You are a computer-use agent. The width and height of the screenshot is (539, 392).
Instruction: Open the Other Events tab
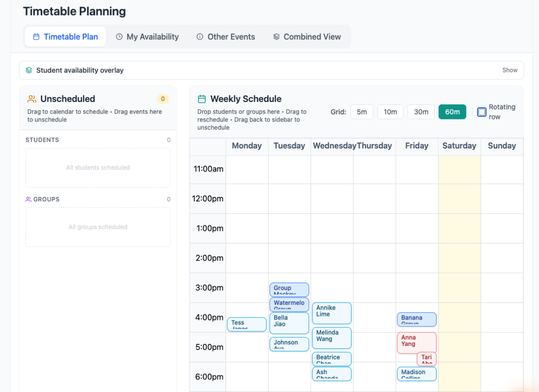(225, 37)
